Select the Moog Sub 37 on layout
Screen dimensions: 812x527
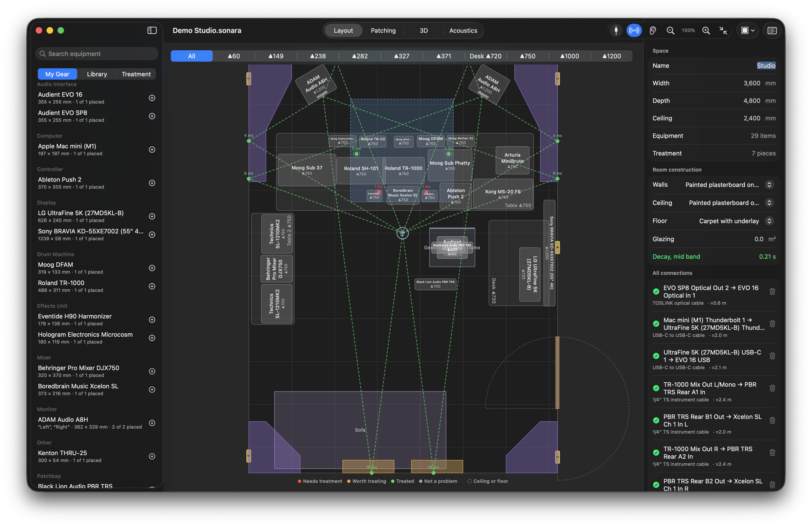click(x=307, y=170)
